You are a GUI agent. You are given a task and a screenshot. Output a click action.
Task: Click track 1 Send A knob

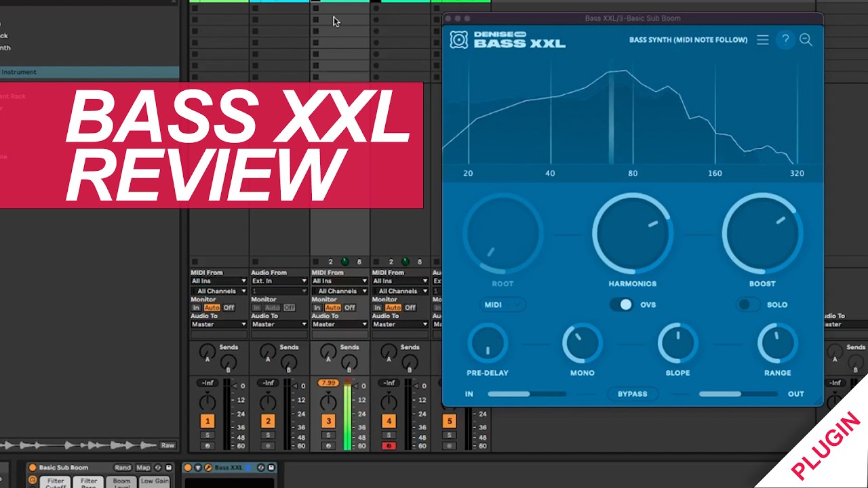pos(207,352)
